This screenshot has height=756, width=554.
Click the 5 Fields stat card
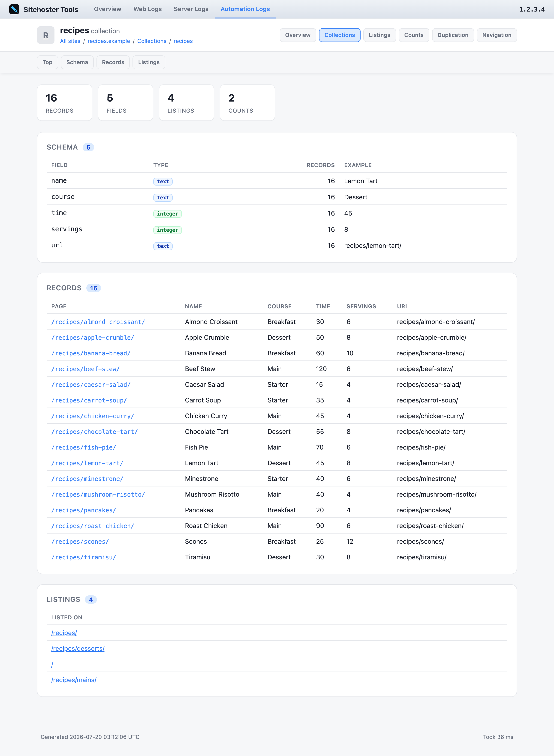click(x=125, y=103)
